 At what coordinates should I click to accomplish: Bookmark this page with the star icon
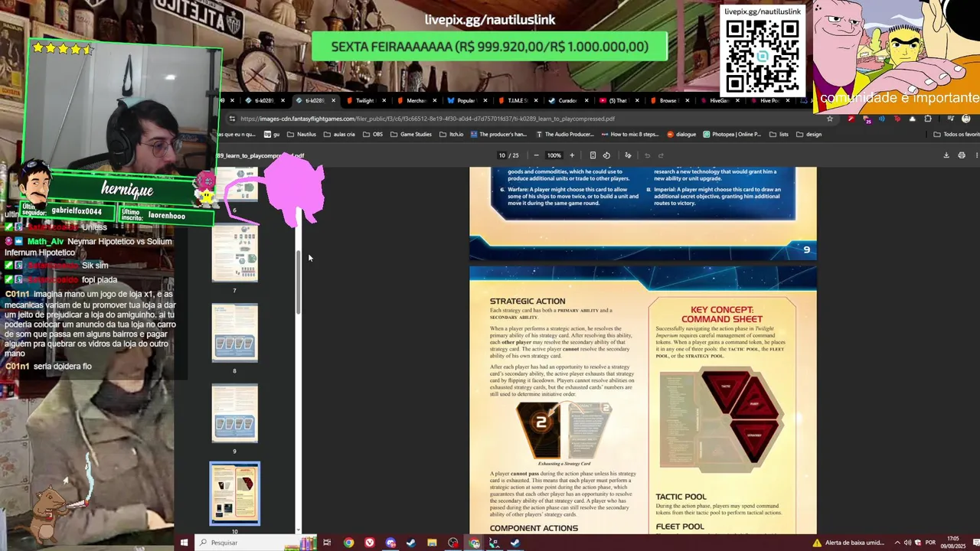pyautogui.click(x=830, y=119)
